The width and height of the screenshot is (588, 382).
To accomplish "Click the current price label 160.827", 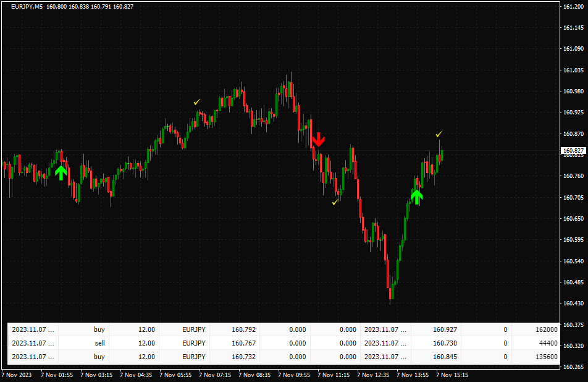I will point(573,150).
